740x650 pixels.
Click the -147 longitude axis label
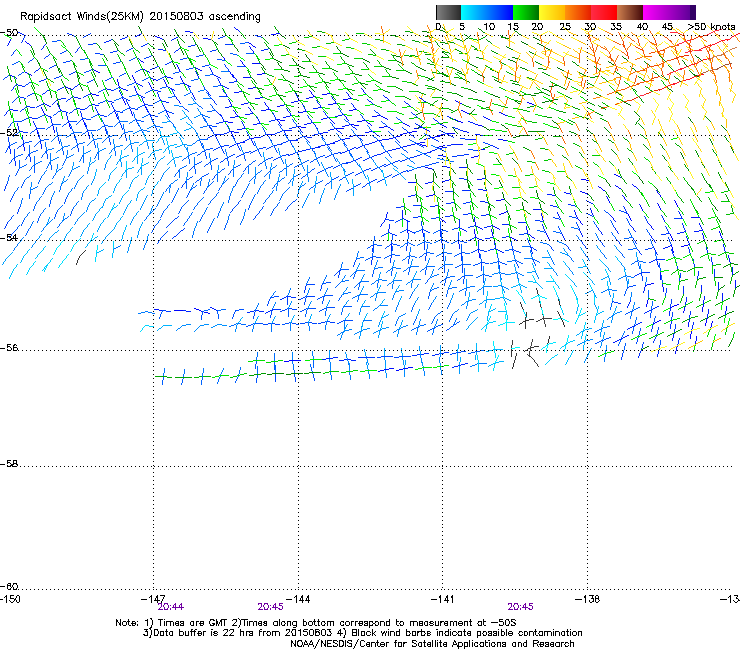coord(153,599)
